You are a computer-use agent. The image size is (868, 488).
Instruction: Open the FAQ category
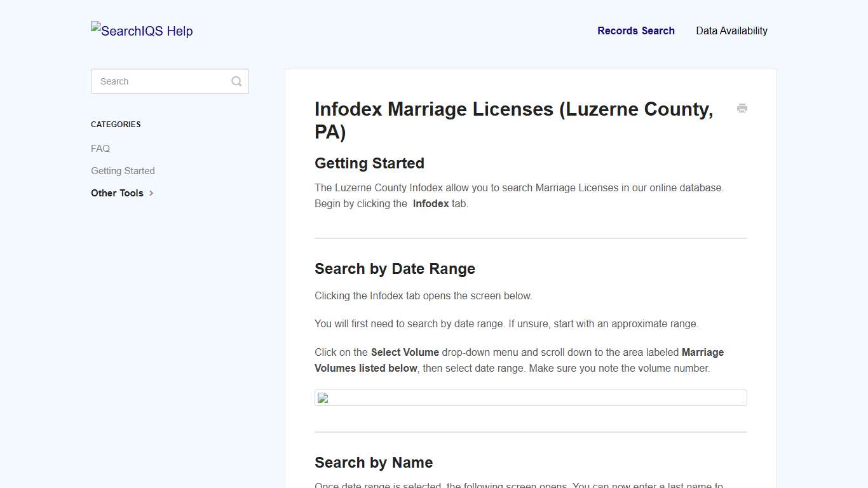click(x=100, y=148)
